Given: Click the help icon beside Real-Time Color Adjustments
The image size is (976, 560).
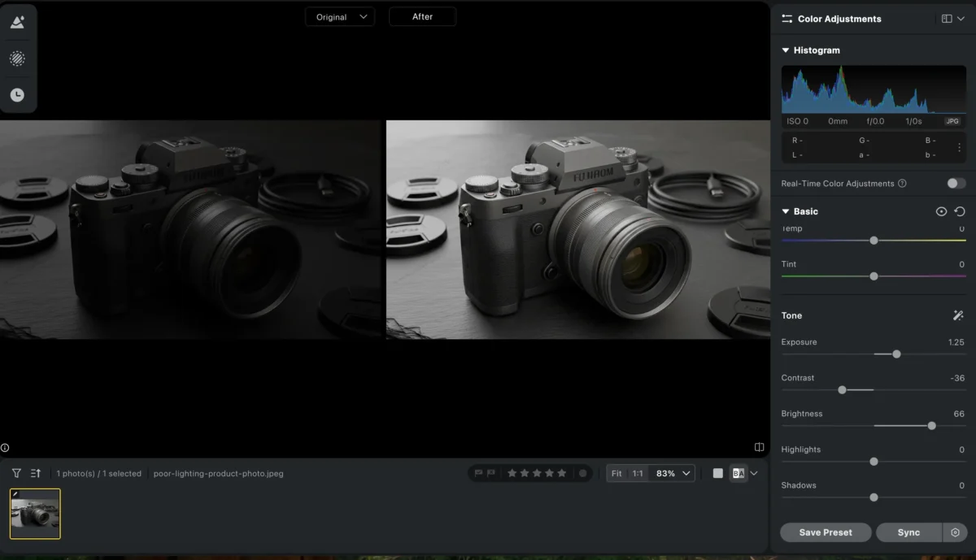Looking at the screenshot, I should click(902, 184).
